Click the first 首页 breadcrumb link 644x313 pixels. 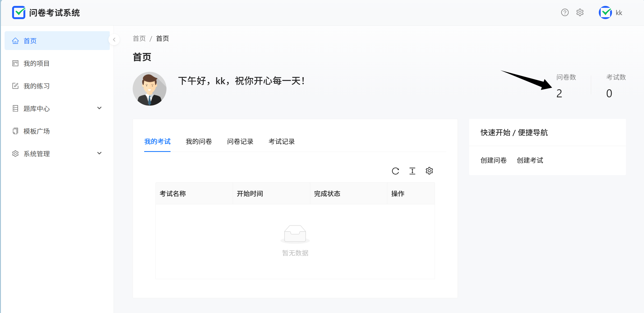[139, 38]
